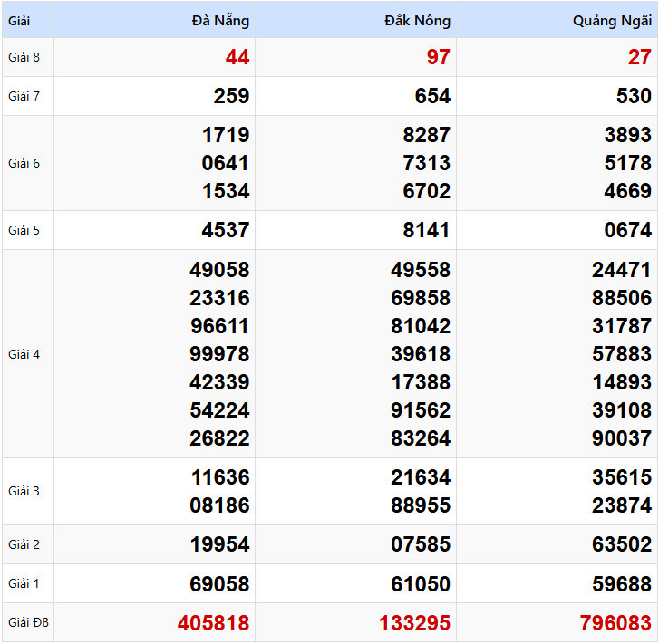Click the Giải 7 value 259
The height and width of the screenshot is (644, 659).
point(231,96)
